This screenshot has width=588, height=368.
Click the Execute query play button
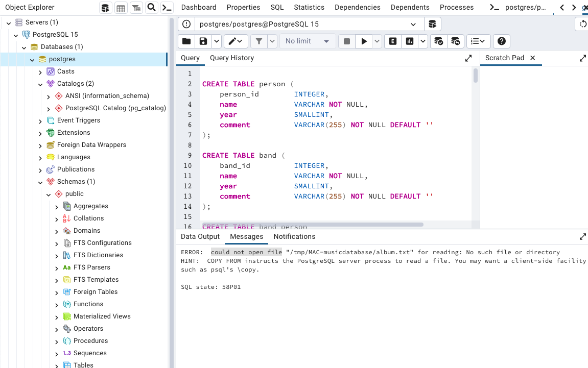point(364,41)
